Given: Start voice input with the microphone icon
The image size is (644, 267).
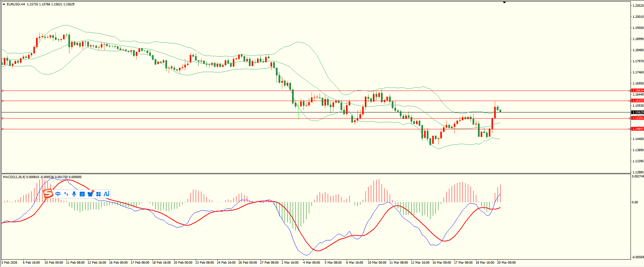Looking at the screenshot, I should click(x=74, y=194).
